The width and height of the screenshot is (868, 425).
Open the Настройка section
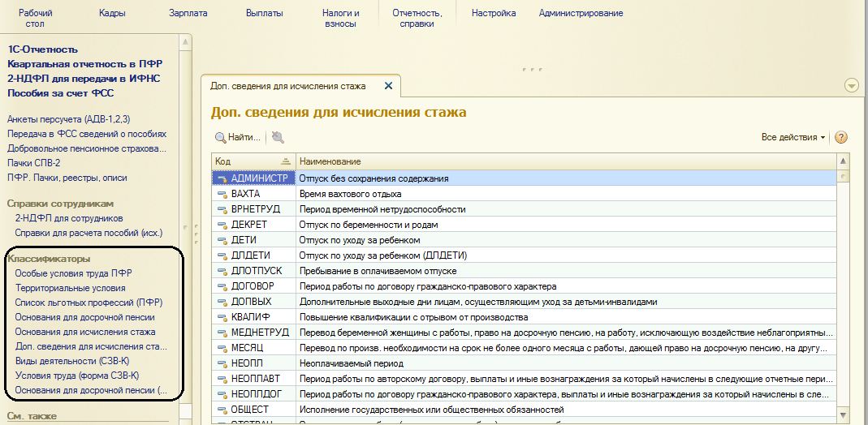(x=494, y=13)
